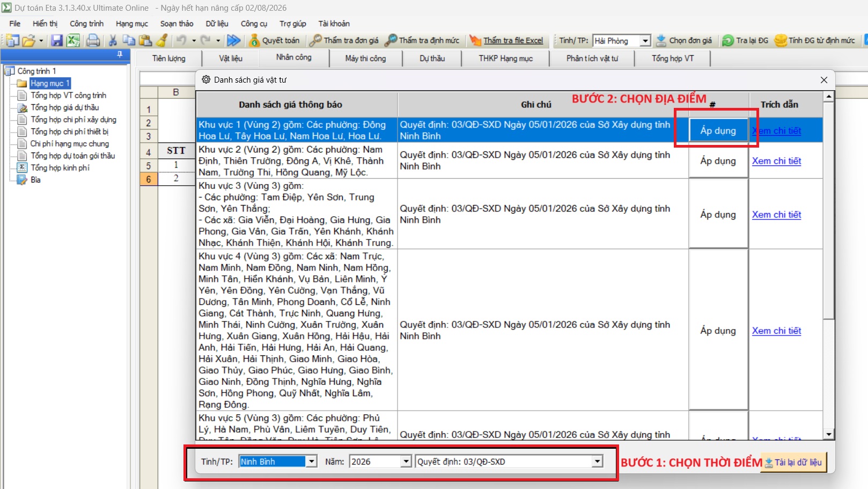
Task: Switch to the Vật liệu tab
Action: pos(230,58)
